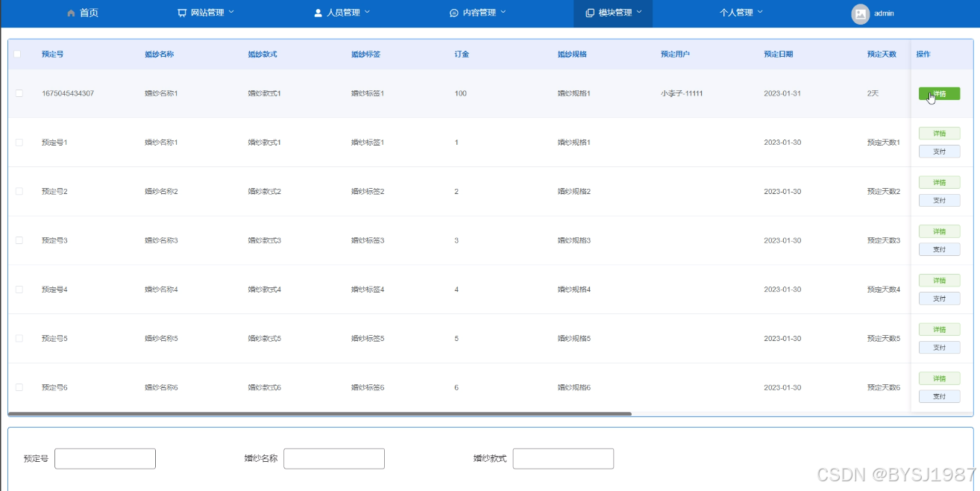Click the 婚纱标签 column header
980x491 pixels.
366,54
